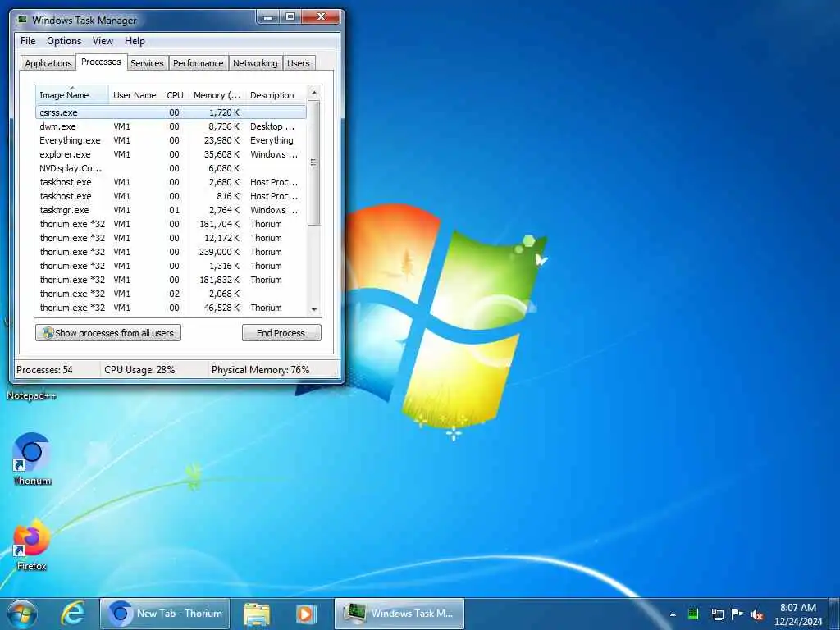Open the Windows Start orb

click(22, 614)
